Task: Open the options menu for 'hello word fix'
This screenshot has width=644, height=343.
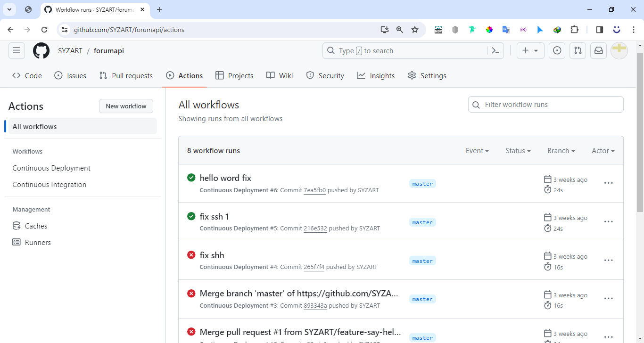Action: tap(609, 183)
